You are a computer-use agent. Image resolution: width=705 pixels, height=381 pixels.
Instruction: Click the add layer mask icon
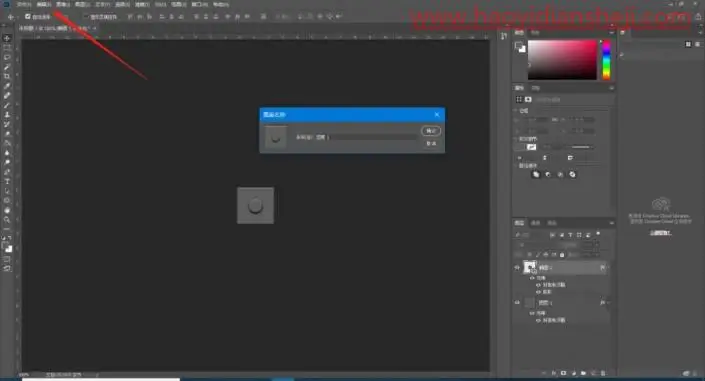[563, 373]
